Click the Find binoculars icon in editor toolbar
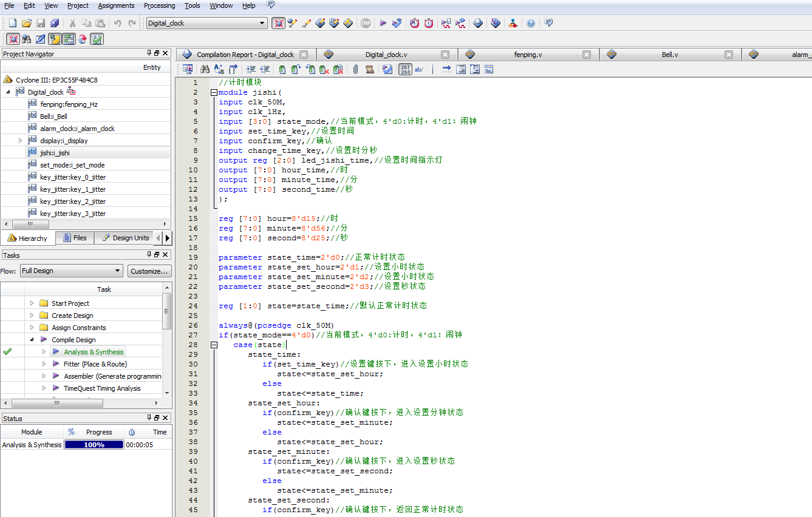This screenshot has width=812, height=517. click(x=205, y=69)
